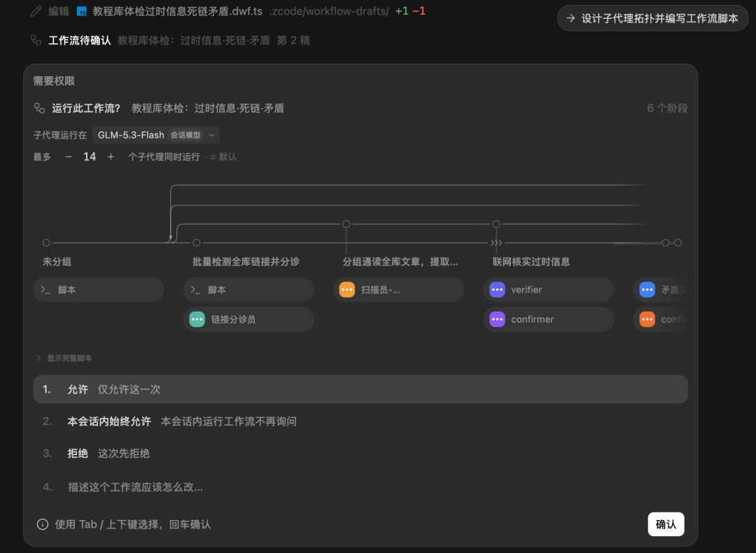Decrease the concurrent sub-agent count with minus
This screenshot has width=756, height=553.
coord(69,157)
